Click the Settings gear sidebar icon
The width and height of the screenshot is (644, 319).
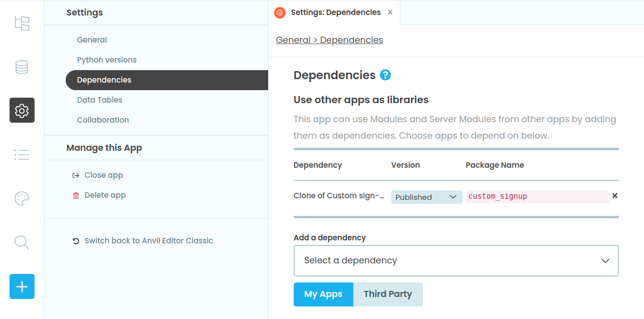(22, 110)
